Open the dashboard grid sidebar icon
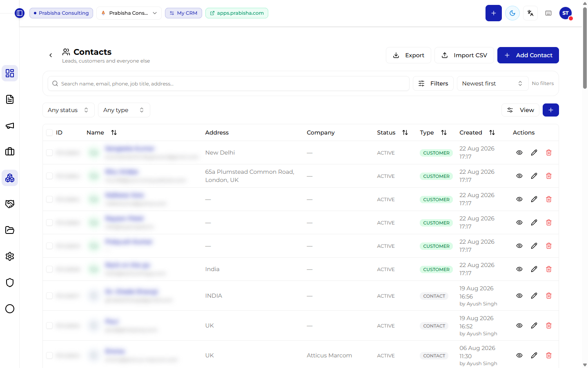This screenshot has height=368, width=588. tap(10, 73)
